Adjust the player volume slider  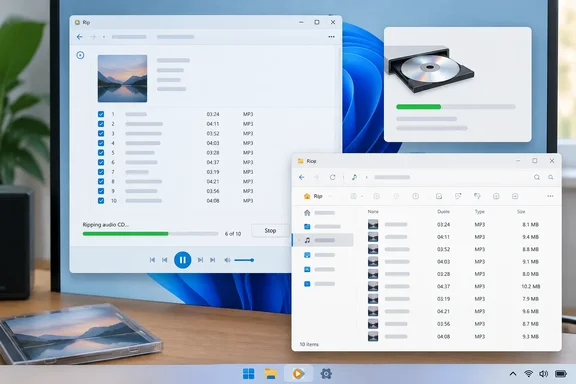(244, 260)
